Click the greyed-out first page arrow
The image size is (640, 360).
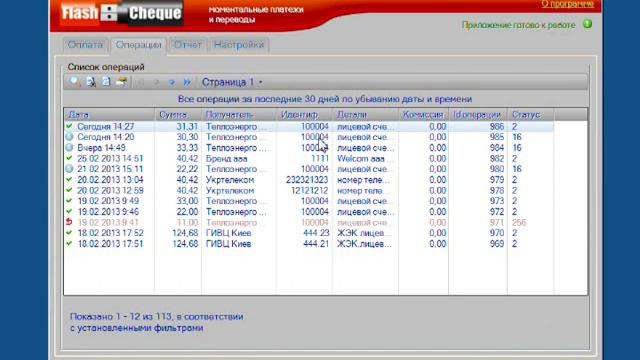pyautogui.click(x=141, y=82)
